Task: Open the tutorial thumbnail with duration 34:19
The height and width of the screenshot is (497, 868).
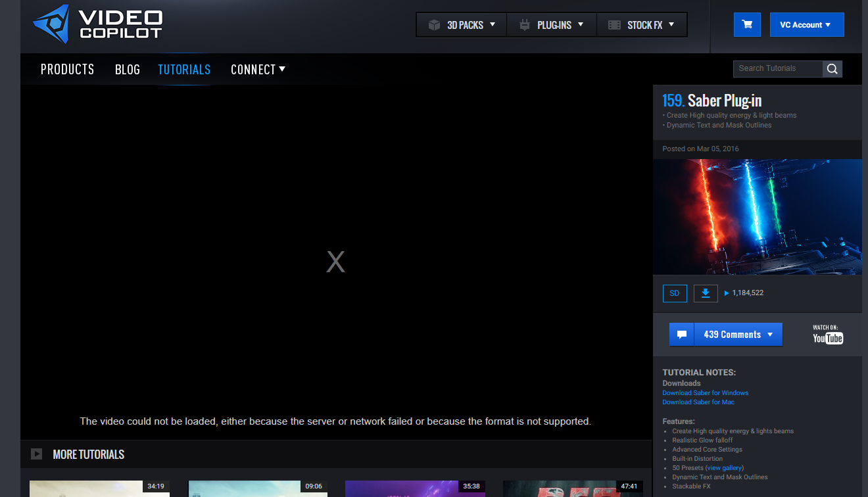Action: click(x=99, y=488)
